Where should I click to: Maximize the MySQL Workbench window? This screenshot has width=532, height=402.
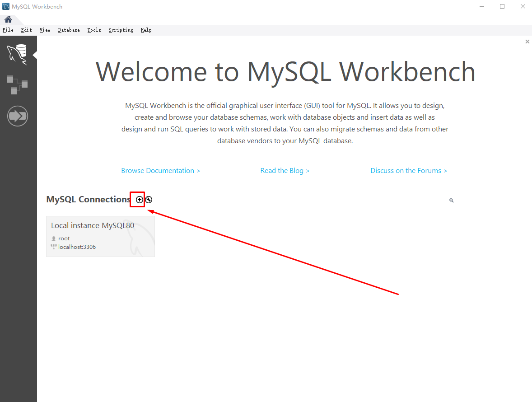pyautogui.click(x=502, y=6)
